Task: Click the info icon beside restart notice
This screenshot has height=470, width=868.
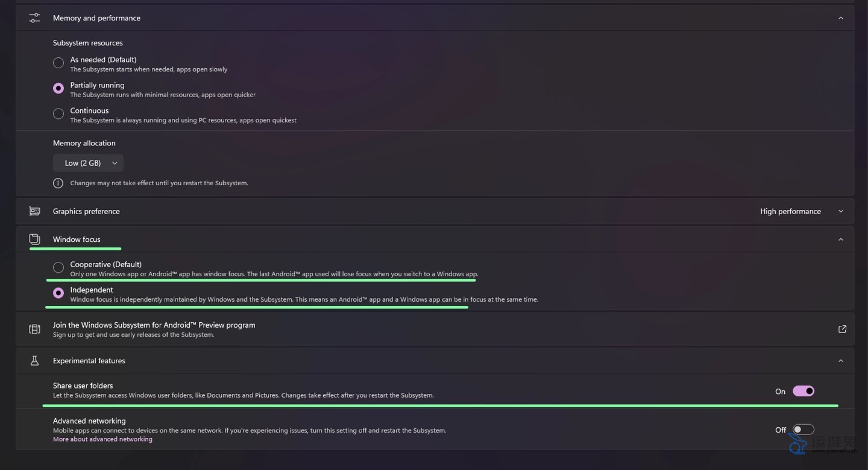Action: (58, 183)
